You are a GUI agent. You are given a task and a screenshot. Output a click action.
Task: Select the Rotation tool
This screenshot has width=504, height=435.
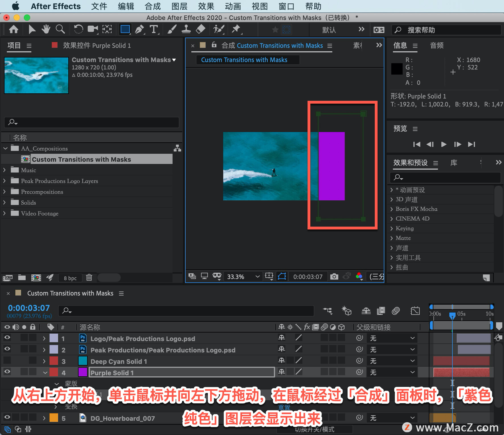pos(78,29)
